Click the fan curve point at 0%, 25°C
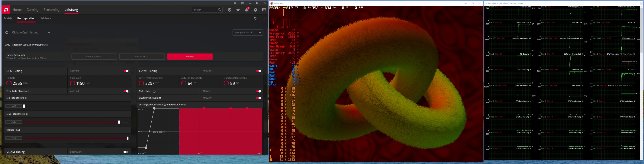Screen dimensions: 644x164 [x=146, y=148]
